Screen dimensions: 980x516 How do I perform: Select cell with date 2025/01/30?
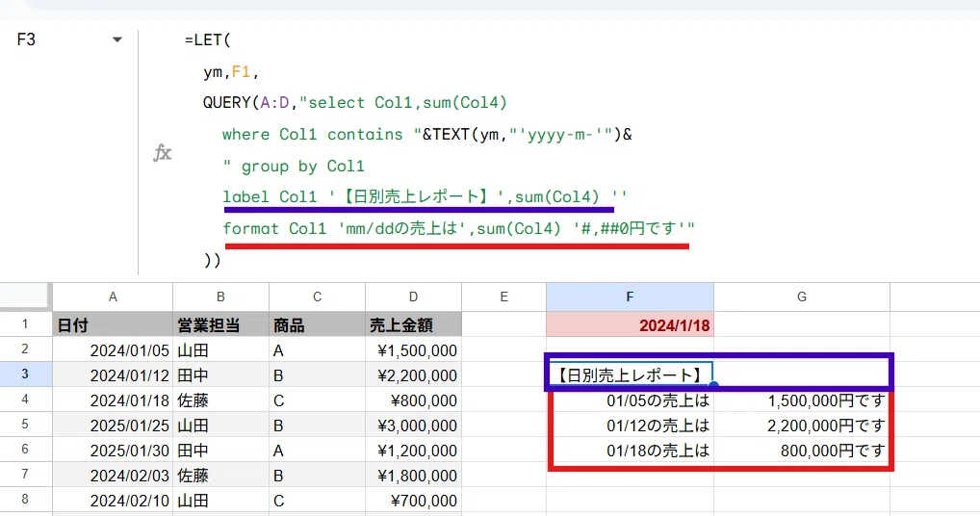[x=113, y=450]
